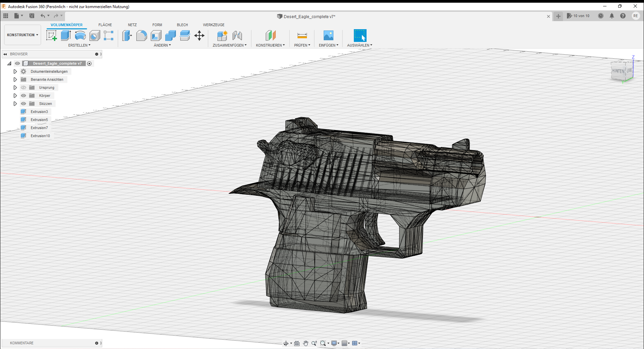Select the Offset Face tool icon
The height and width of the screenshot is (349, 644).
coord(185,36)
